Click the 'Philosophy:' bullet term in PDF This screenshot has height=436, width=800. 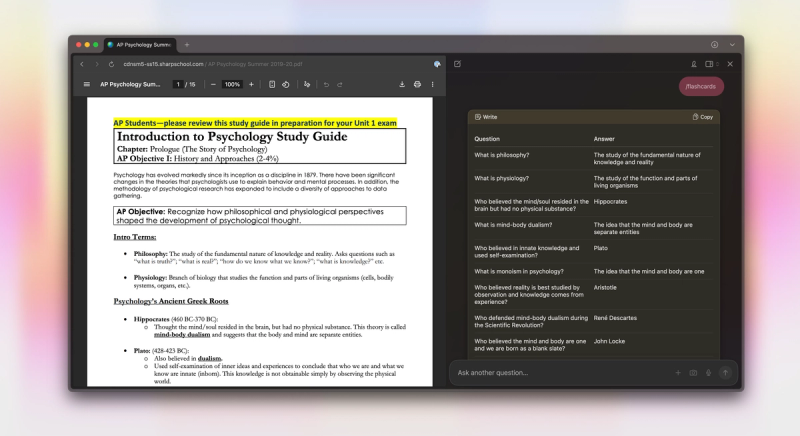[x=151, y=254]
